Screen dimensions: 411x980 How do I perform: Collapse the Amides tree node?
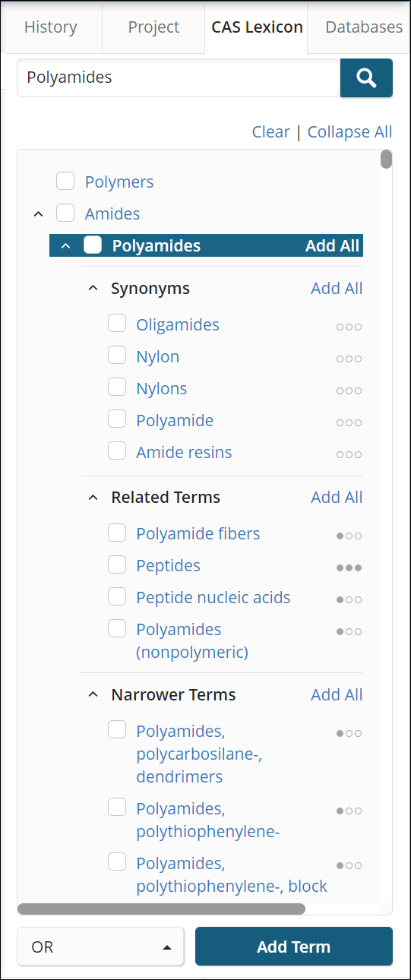pyautogui.click(x=39, y=214)
